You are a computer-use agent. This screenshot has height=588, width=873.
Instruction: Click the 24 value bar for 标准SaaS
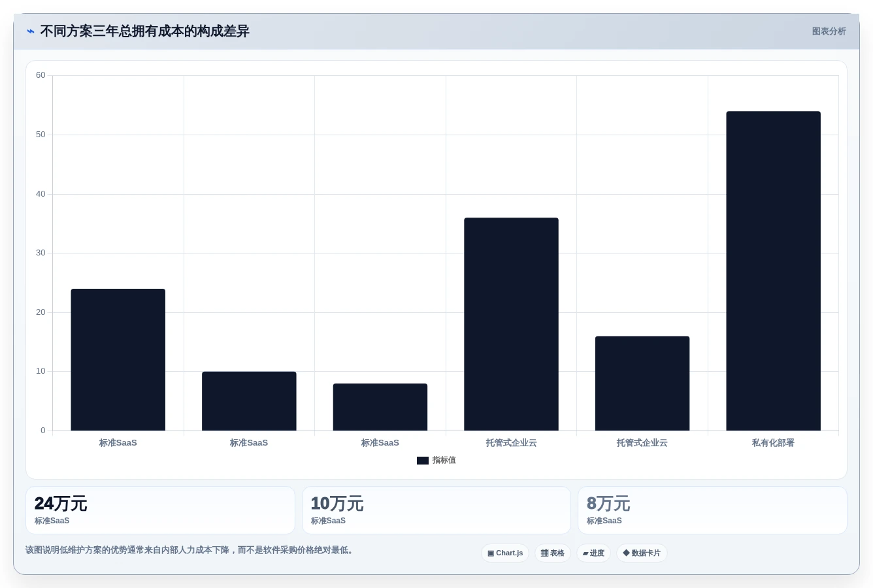click(118, 360)
